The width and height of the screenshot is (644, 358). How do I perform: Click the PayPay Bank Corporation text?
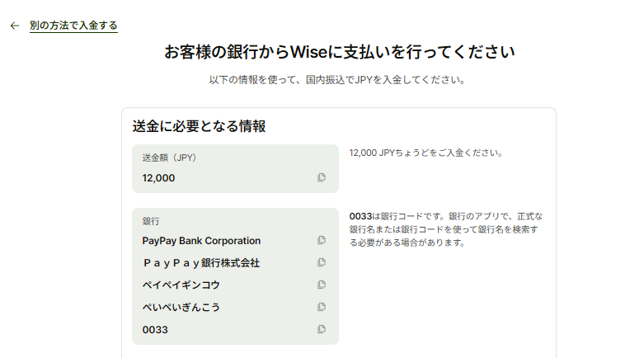click(x=201, y=241)
